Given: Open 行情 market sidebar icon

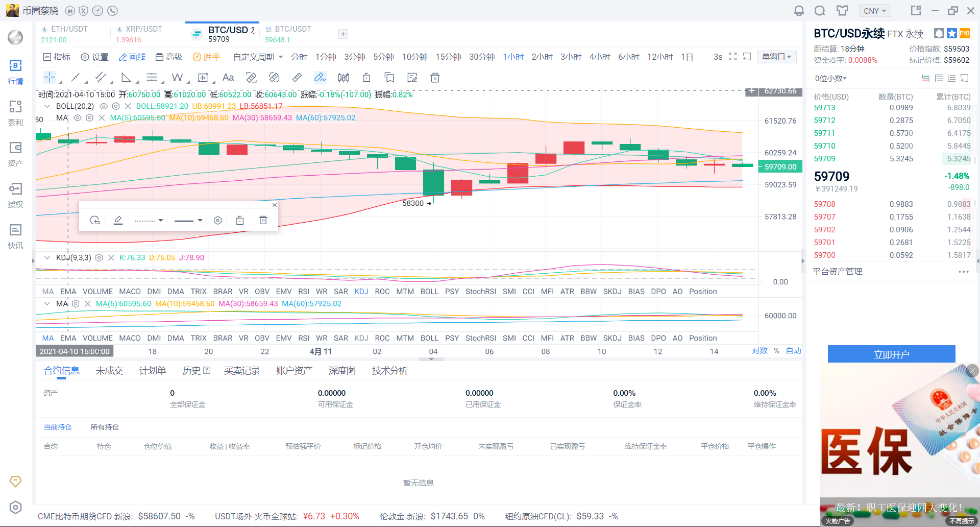Looking at the screenshot, I should tap(15, 72).
